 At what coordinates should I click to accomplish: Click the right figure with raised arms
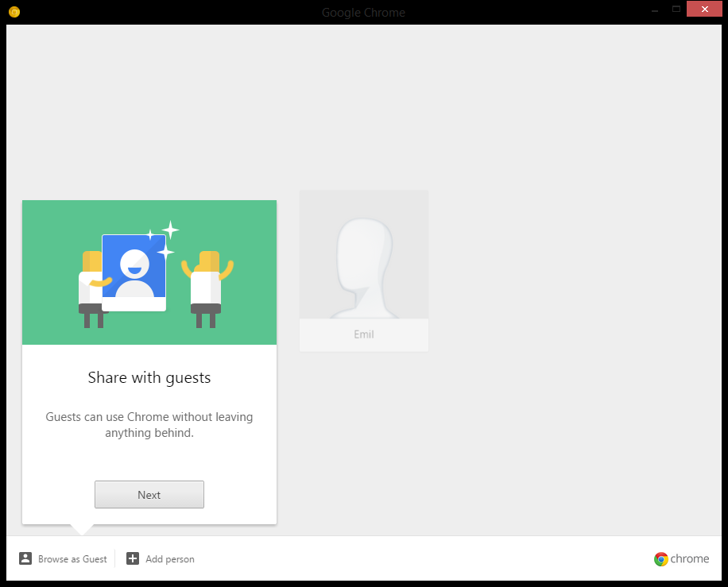[x=207, y=289]
